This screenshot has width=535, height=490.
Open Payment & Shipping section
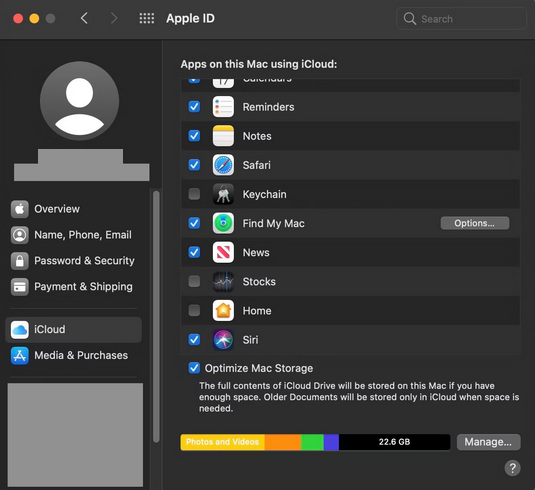point(73,287)
